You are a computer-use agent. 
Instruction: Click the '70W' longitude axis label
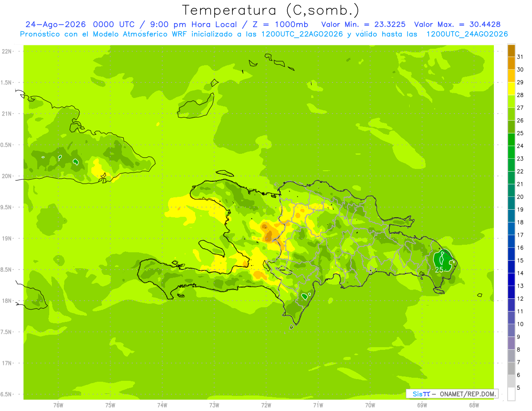(x=370, y=405)
